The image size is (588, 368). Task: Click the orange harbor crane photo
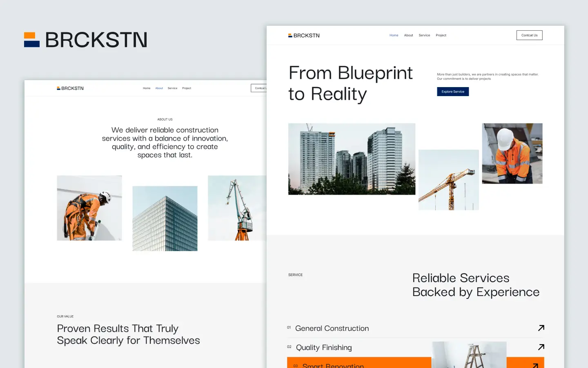[237, 208]
